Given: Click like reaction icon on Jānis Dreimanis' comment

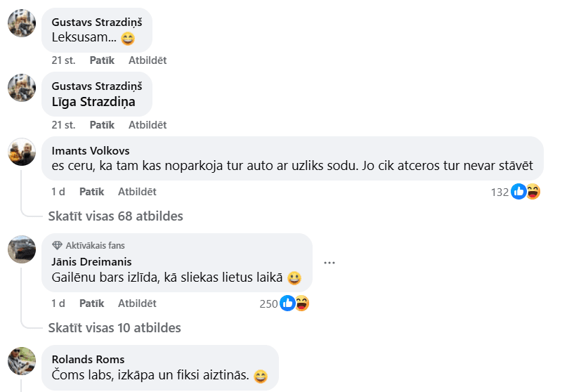Looking at the screenshot, I should click(287, 303).
